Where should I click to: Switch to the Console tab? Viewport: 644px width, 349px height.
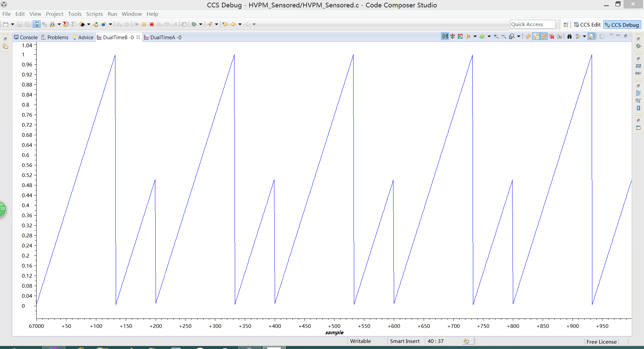click(26, 37)
